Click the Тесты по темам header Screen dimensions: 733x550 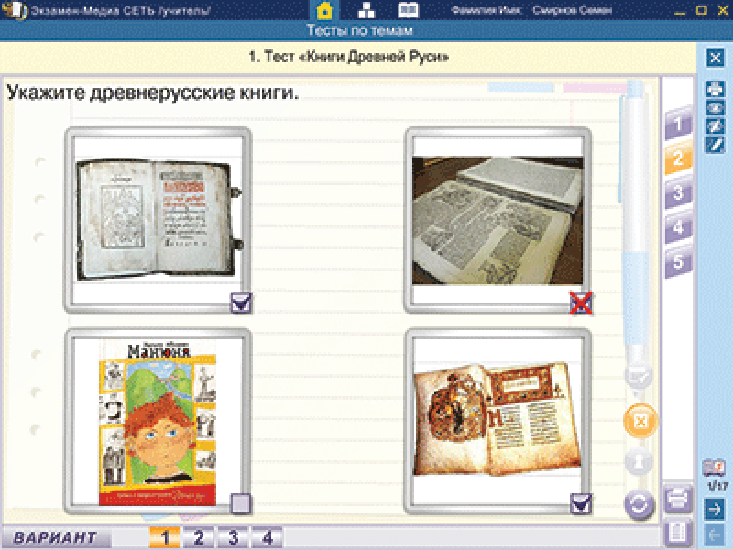pos(360,31)
